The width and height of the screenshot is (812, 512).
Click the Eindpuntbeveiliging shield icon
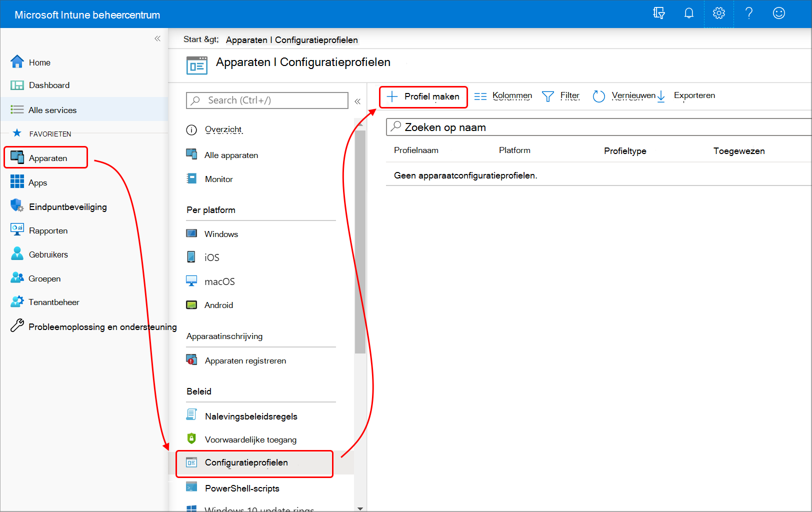(x=17, y=205)
